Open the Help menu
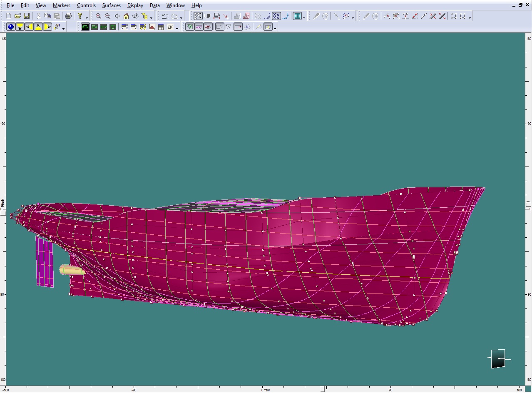 click(x=196, y=5)
